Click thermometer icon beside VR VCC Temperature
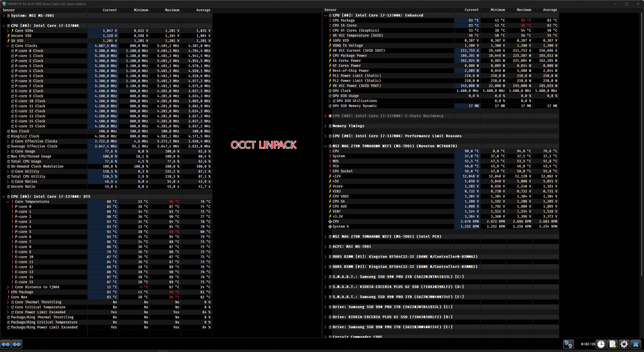The height and width of the screenshot is (352, 644). 330,36
